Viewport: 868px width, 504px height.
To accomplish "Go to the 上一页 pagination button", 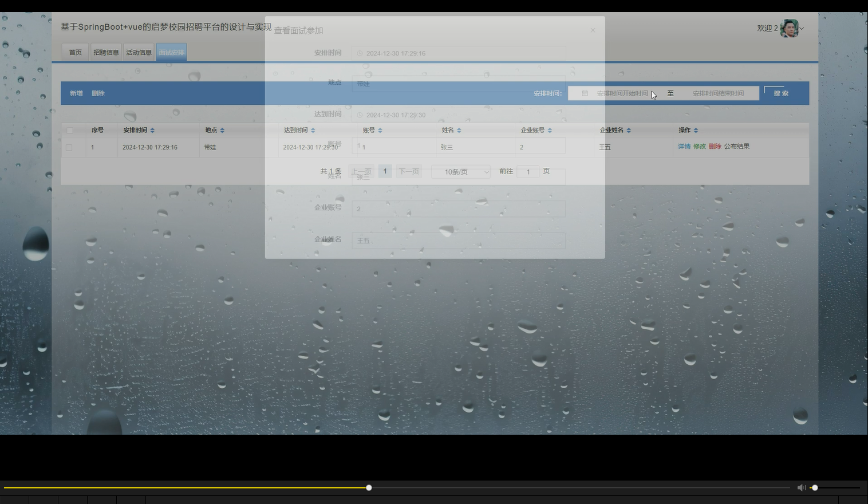I will [x=361, y=171].
